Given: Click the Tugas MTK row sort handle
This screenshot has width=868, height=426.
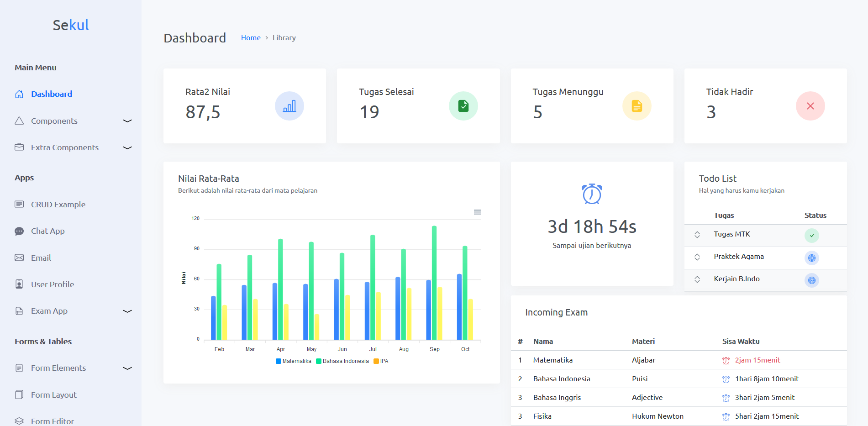Looking at the screenshot, I should point(697,235).
